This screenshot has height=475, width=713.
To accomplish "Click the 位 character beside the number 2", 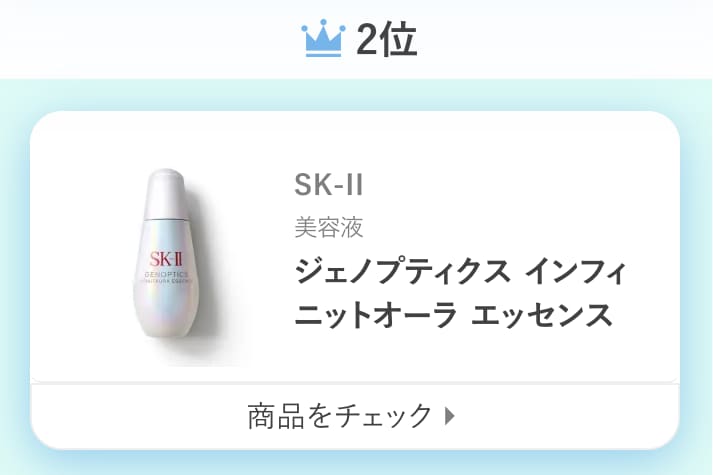I will (399, 40).
